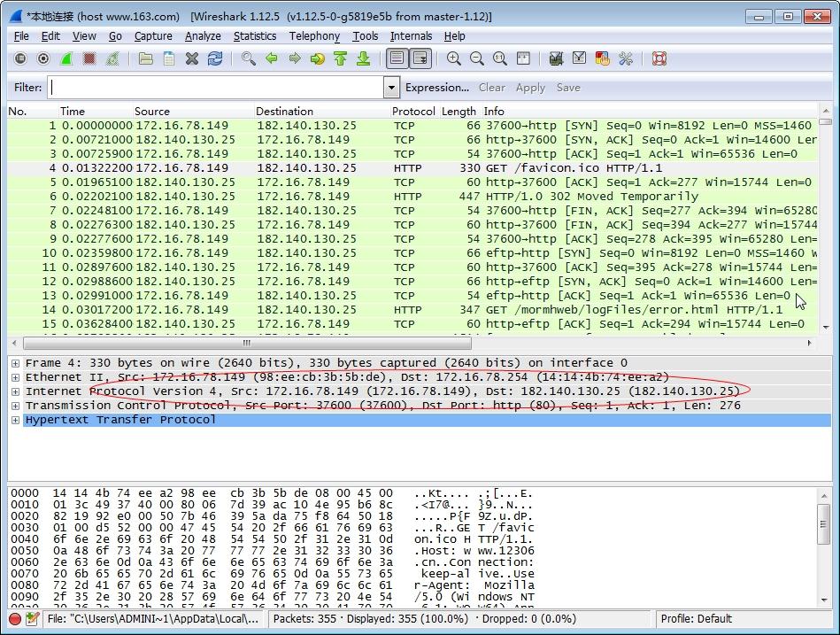Viewport: 840px width, 635px height.
Task: Open a capture file via folder icon
Action: coord(146,58)
